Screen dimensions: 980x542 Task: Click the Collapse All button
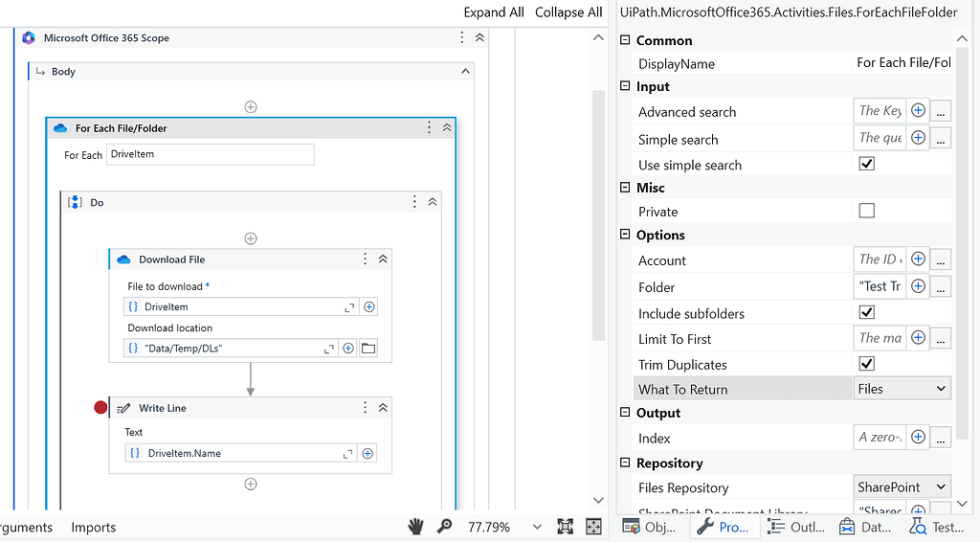click(x=568, y=12)
